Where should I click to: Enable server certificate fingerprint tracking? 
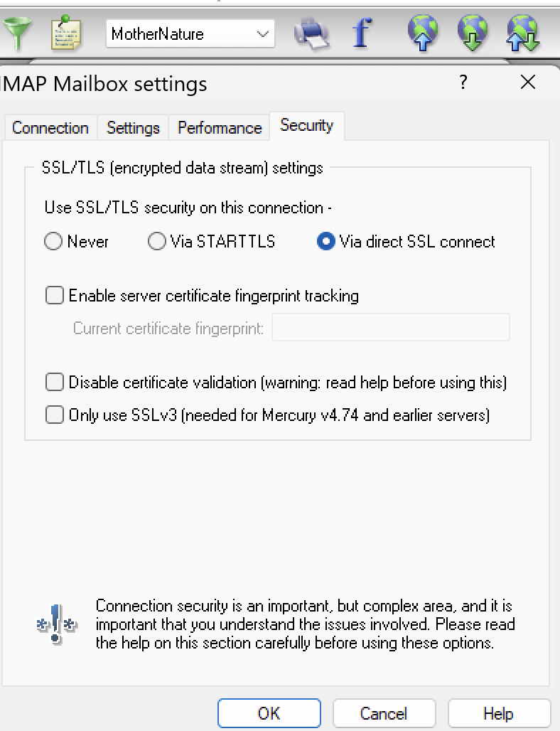pyautogui.click(x=55, y=296)
